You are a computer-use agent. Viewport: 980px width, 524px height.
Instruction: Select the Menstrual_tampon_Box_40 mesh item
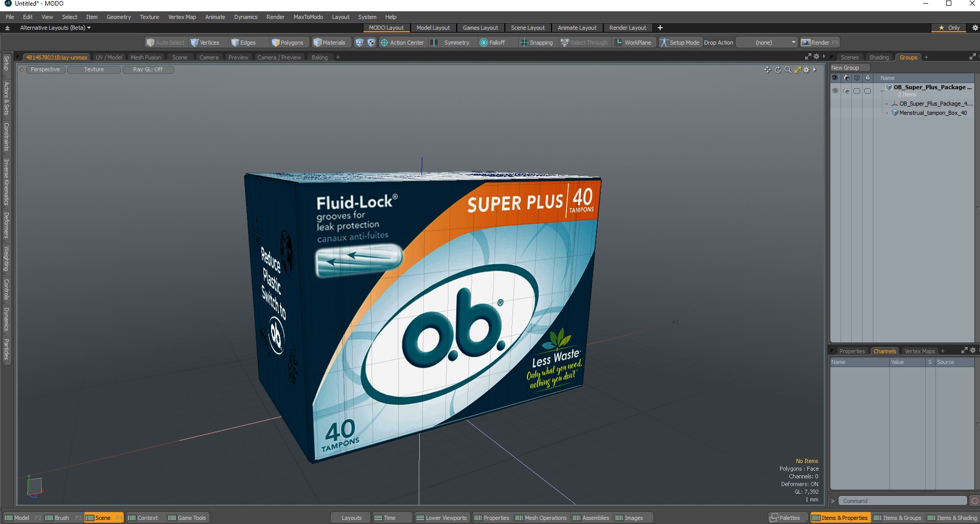[x=932, y=113]
